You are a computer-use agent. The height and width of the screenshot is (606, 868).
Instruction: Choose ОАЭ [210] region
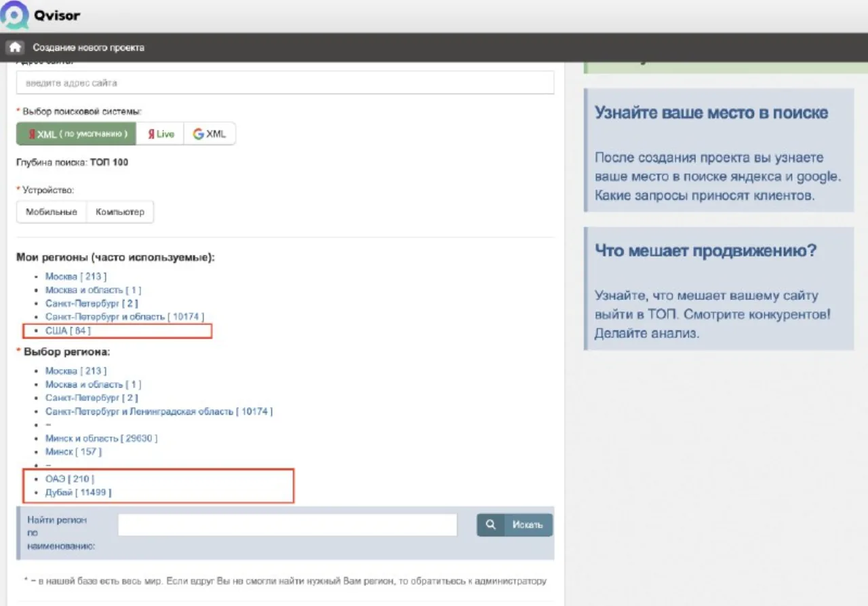coord(70,479)
